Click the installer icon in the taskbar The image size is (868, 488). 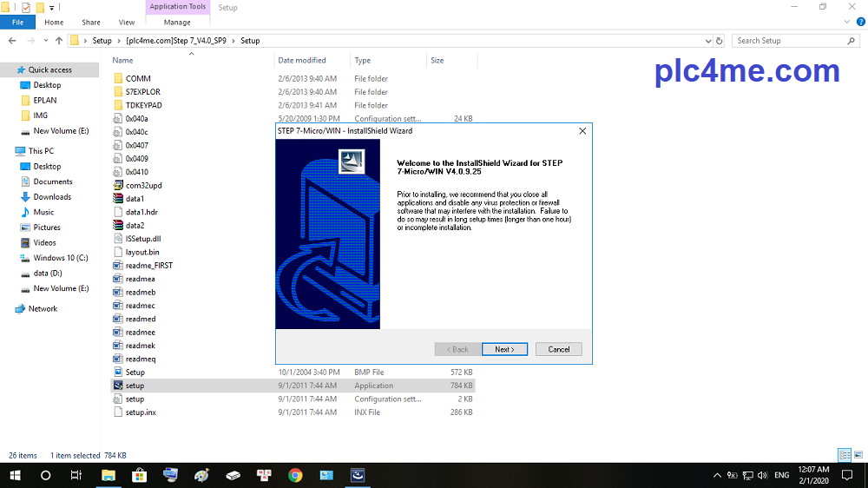(358, 475)
